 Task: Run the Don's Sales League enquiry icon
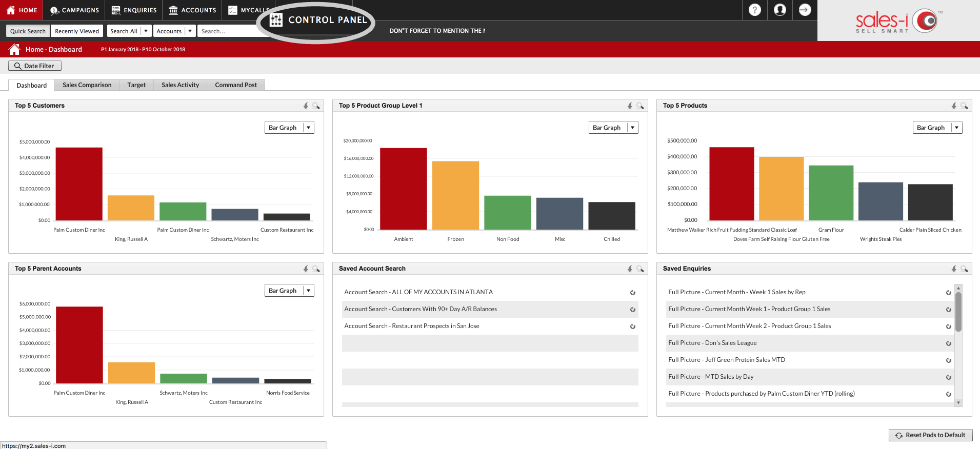point(949,343)
